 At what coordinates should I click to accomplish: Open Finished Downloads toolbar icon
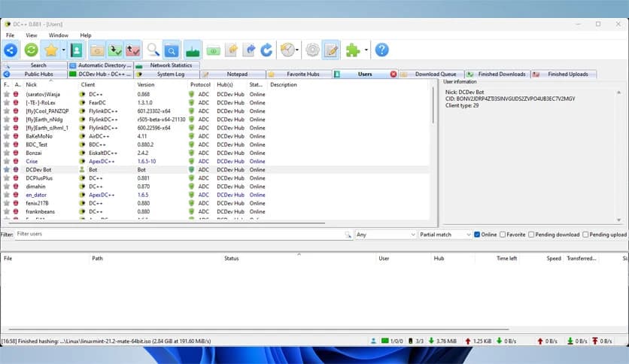(x=115, y=50)
